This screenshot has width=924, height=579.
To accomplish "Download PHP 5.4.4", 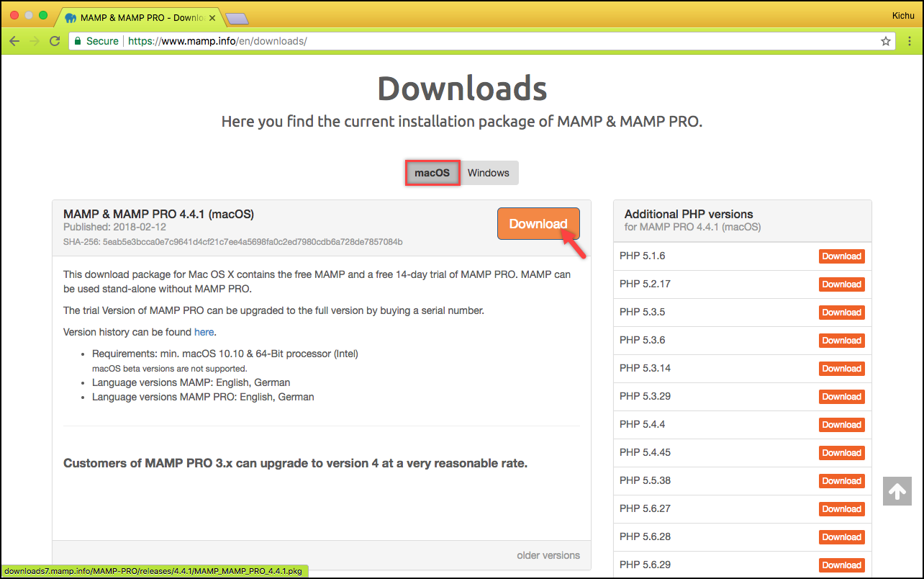I will (841, 425).
